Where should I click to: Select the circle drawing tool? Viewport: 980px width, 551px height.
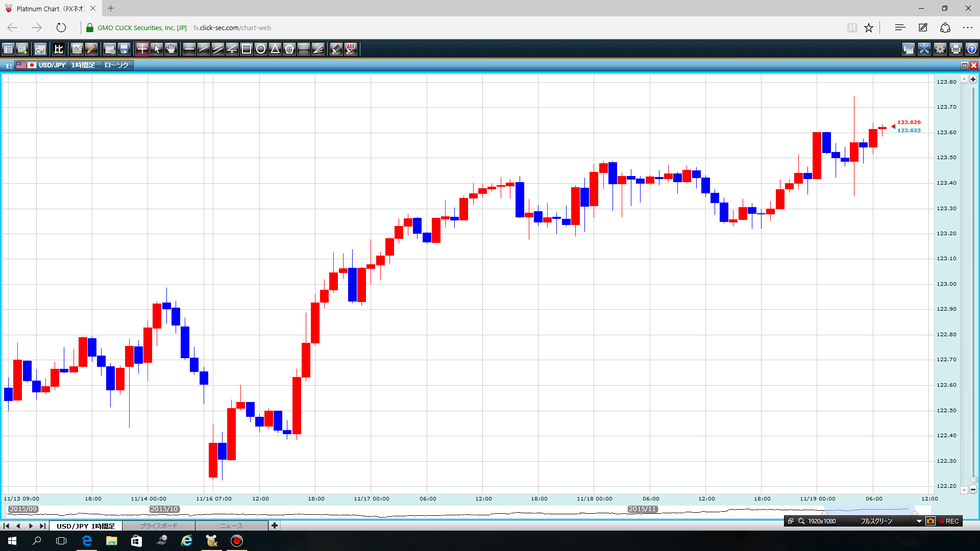(261, 49)
